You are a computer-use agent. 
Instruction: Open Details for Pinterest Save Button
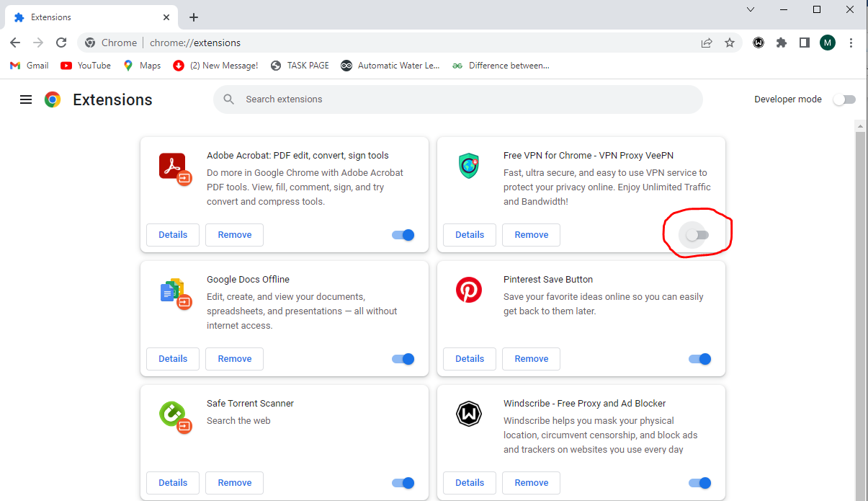(470, 359)
